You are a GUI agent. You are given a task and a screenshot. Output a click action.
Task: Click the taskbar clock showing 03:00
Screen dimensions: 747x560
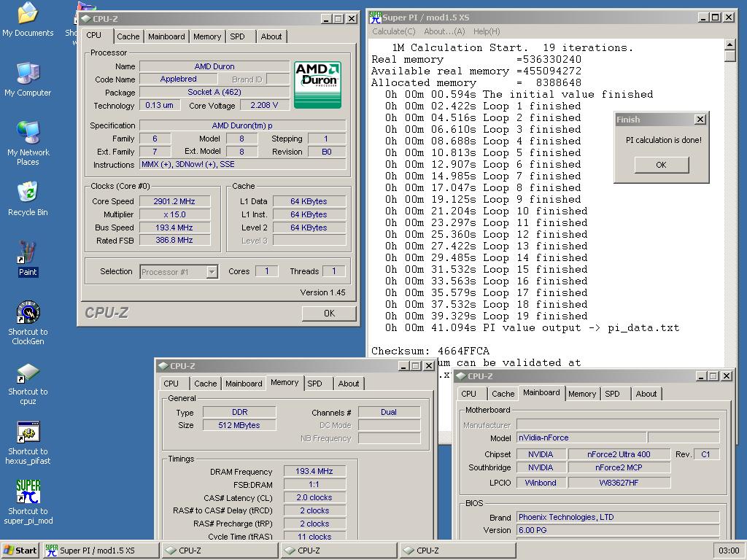click(x=729, y=551)
